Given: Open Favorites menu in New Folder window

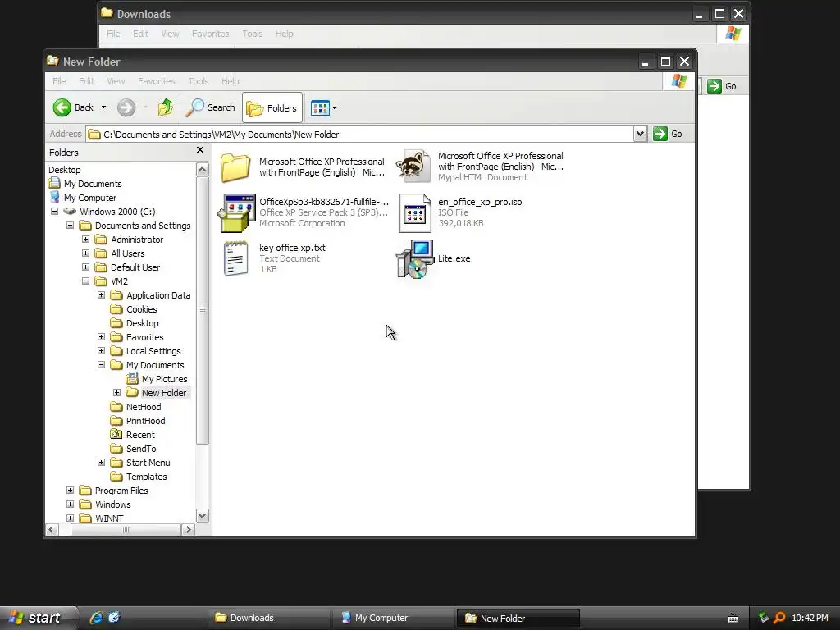Looking at the screenshot, I should [x=157, y=81].
